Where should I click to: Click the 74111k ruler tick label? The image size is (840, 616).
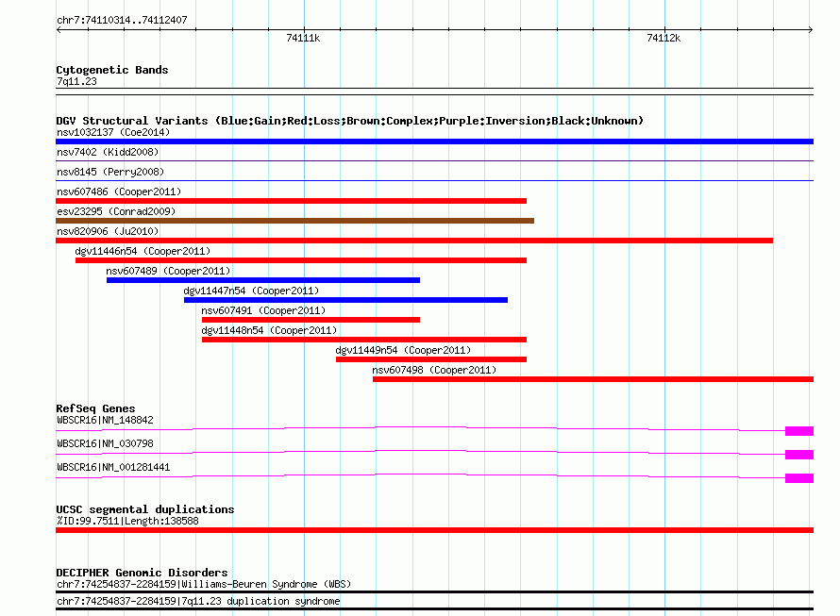(303, 38)
